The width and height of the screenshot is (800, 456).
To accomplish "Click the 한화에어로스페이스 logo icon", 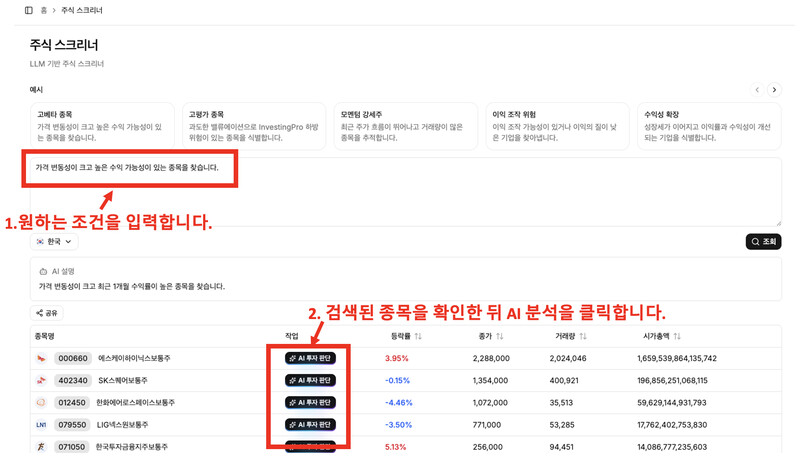I will (x=41, y=402).
